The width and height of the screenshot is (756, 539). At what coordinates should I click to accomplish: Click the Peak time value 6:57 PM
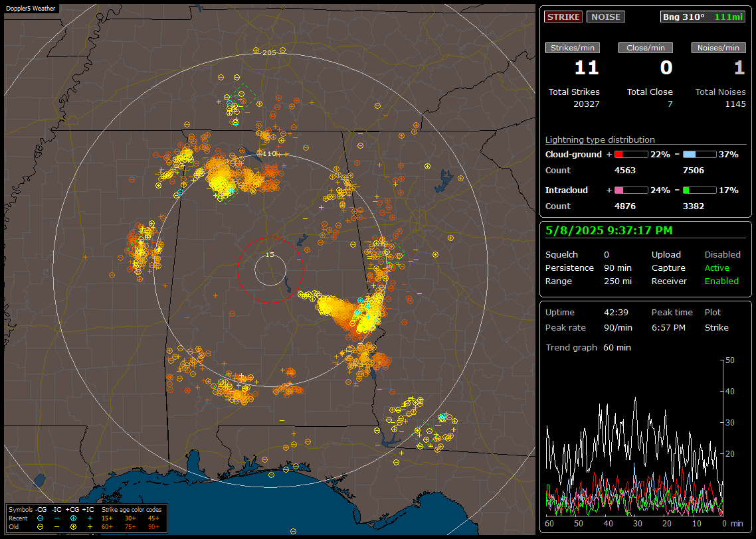click(x=668, y=327)
